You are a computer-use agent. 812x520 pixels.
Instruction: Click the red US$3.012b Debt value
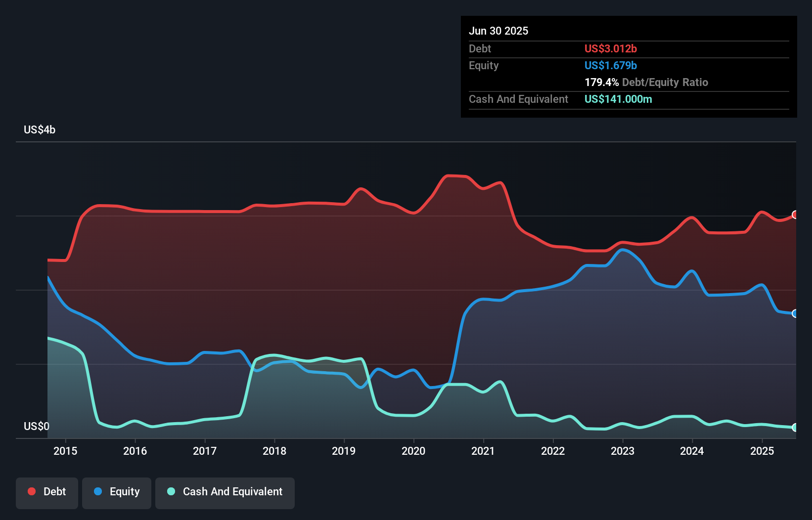point(611,48)
